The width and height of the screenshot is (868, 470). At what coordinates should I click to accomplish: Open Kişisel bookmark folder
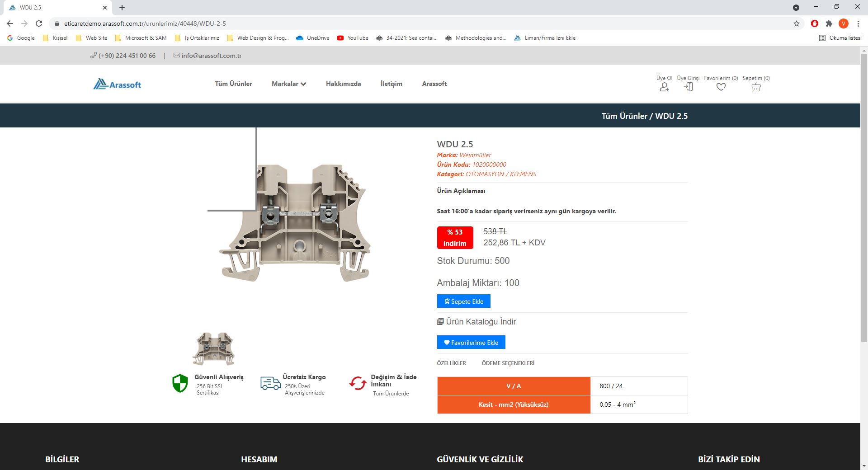pyautogui.click(x=55, y=38)
